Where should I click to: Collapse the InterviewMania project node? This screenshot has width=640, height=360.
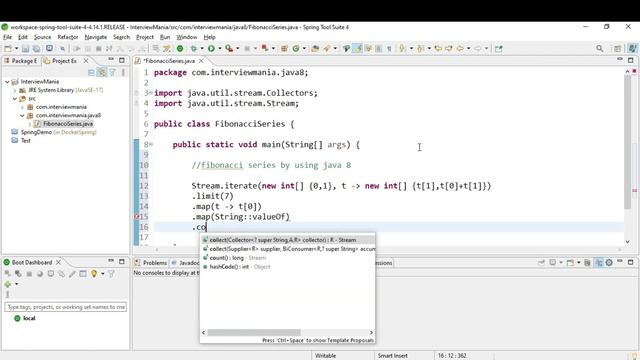click(7, 82)
